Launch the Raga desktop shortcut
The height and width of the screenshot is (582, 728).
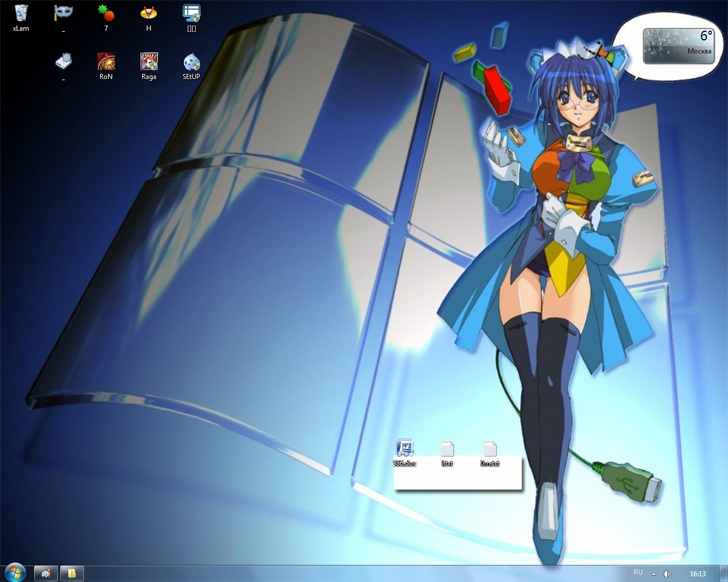[148, 66]
